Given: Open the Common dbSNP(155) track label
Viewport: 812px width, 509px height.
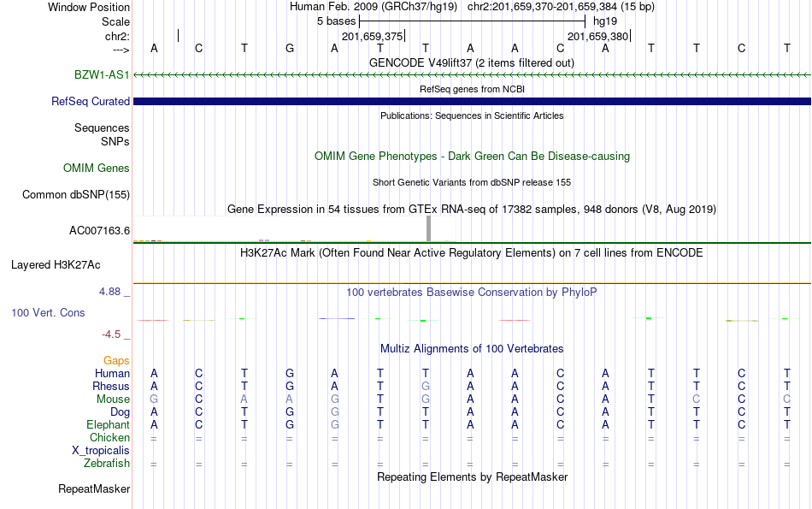Looking at the screenshot, I should (x=76, y=194).
